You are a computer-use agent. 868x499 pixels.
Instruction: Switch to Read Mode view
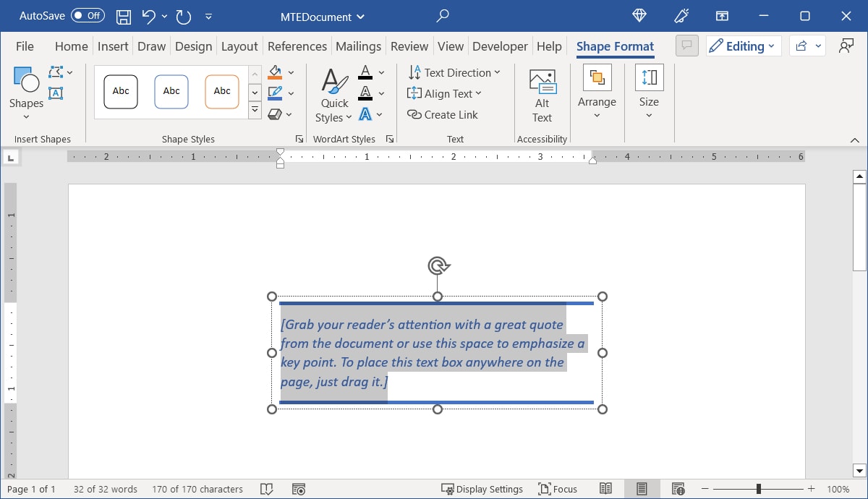pos(606,489)
